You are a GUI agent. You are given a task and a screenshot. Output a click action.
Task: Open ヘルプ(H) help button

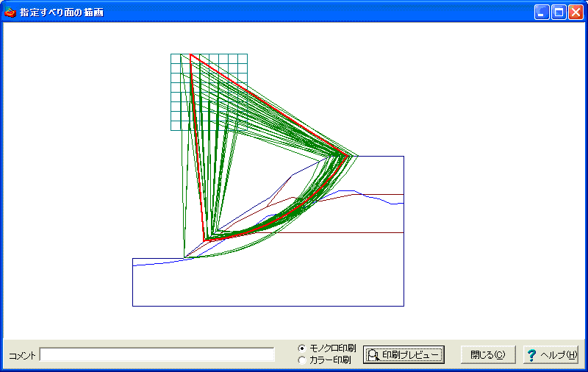[551, 355]
